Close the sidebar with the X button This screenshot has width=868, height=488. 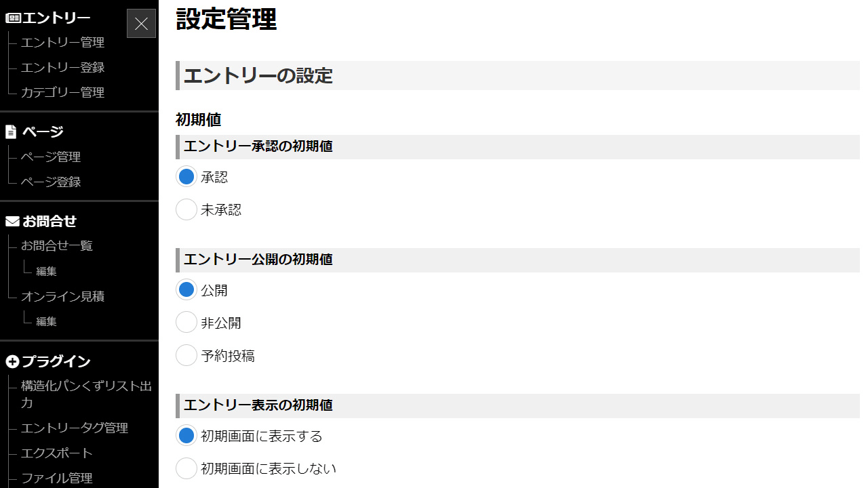tap(141, 24)
